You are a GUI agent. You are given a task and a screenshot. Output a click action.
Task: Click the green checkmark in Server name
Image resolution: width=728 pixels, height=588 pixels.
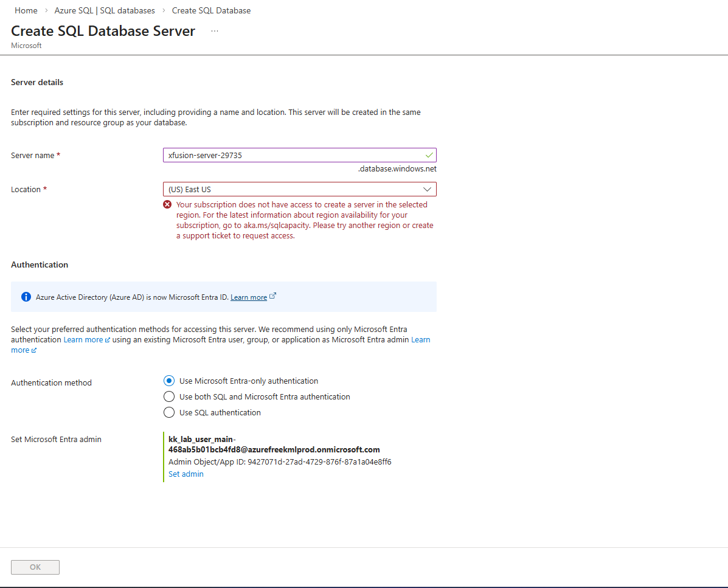pos(429,155)
